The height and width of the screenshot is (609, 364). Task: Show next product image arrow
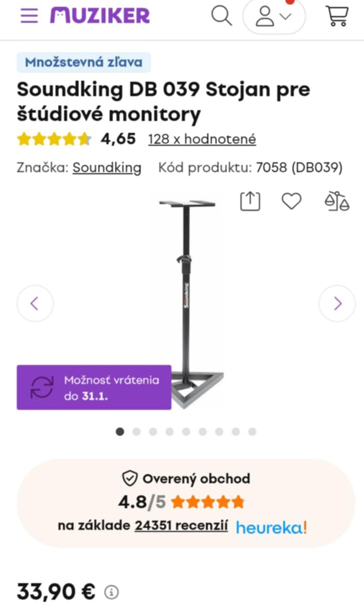coord(337,303)
